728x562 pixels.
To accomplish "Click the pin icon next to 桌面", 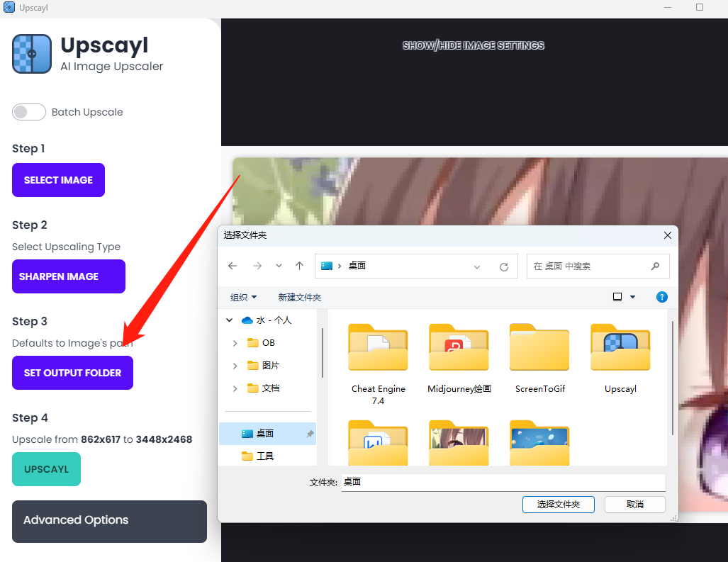I will pyautogui.click(x=310, y=434).
